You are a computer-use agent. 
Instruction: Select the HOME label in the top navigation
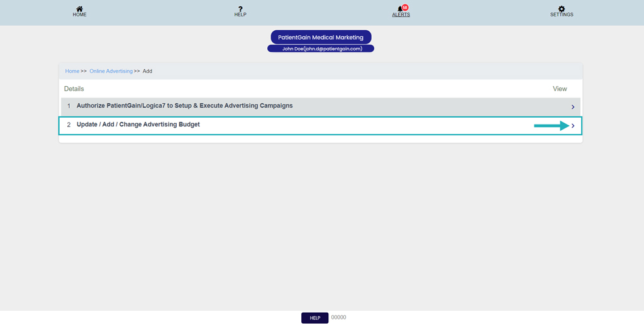click(79, 14)
